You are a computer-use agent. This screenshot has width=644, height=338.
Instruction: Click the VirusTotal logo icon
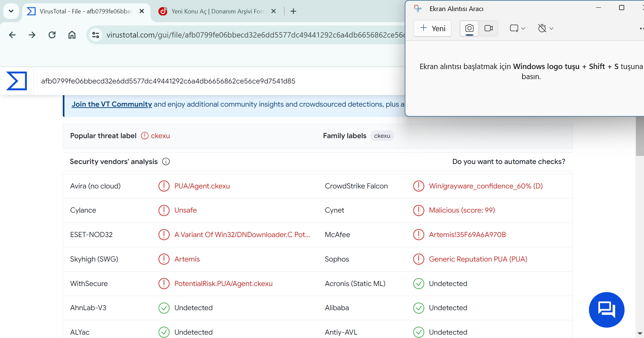click(17, 81)
